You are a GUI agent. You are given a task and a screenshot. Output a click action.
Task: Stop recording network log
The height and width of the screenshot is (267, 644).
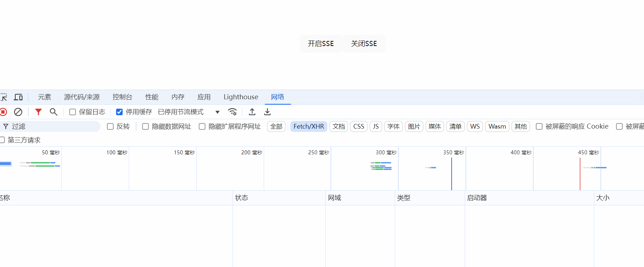click(3, 112)
